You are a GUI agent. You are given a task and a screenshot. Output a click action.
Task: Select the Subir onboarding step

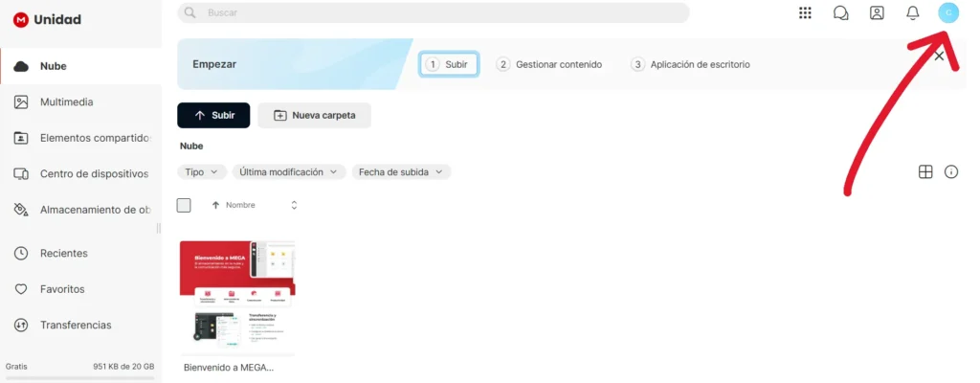point(450,64)
